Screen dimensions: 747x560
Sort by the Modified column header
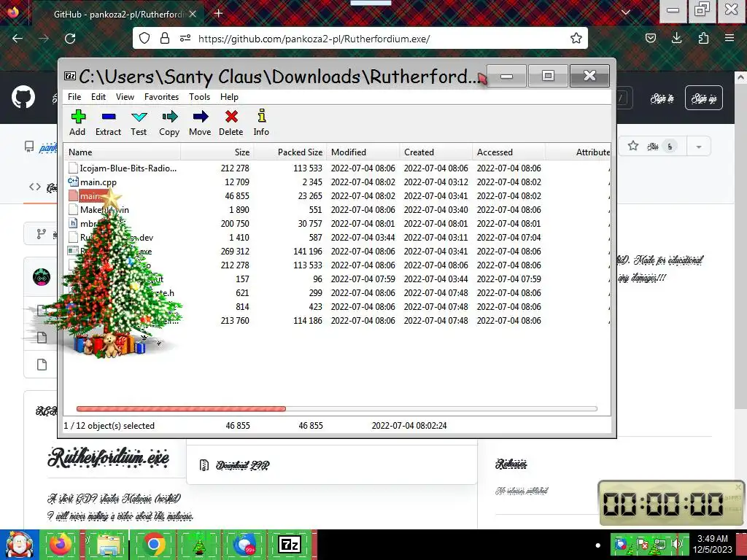(x=363, y=152)
